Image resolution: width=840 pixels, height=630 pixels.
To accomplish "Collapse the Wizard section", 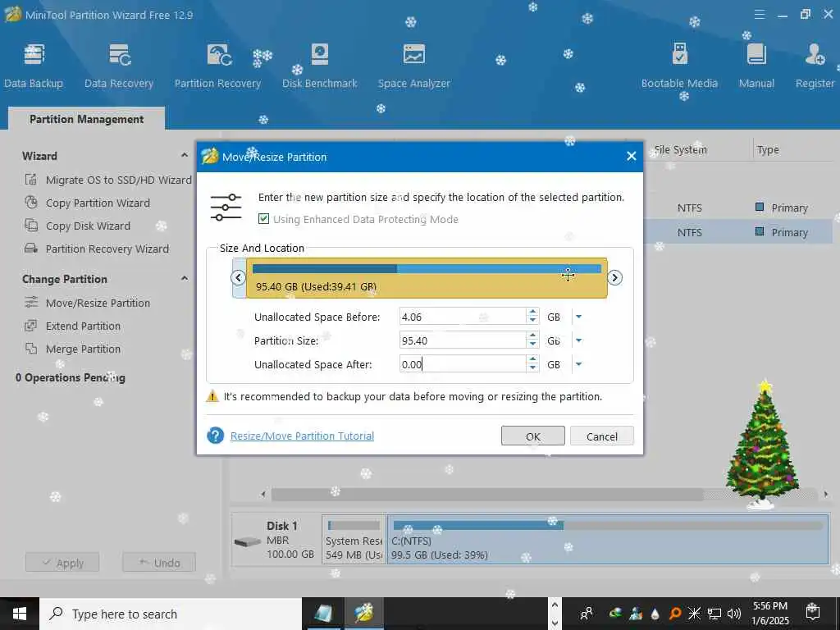I will [x=185, y=155].
